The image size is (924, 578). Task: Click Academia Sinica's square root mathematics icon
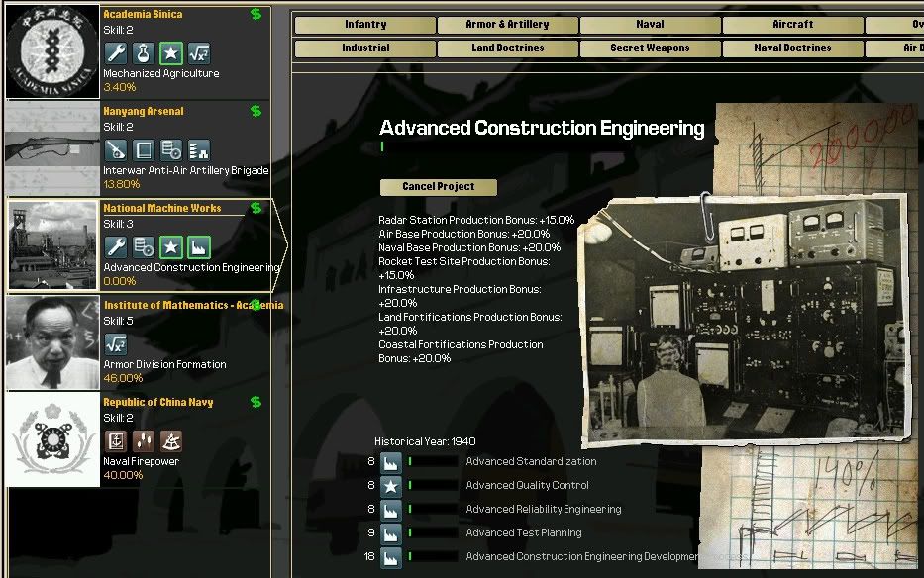click(x=199, y=53)
